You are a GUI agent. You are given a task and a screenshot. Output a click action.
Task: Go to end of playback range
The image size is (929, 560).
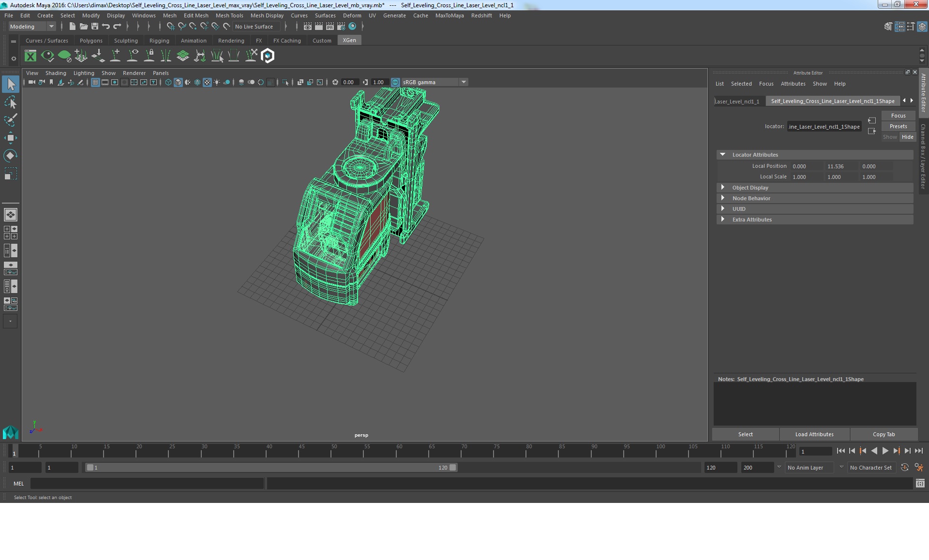[918, 451]
